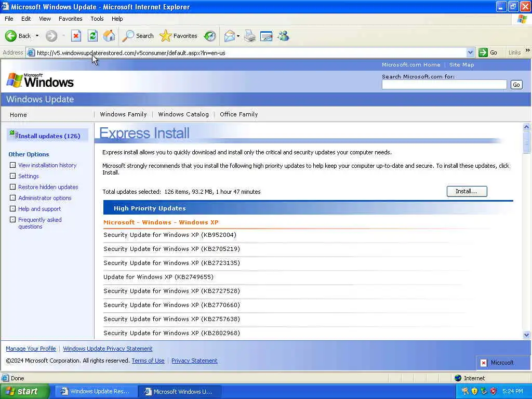Open the Office Family link
This screenshot has width=532, height=399.
pos(239,114)
